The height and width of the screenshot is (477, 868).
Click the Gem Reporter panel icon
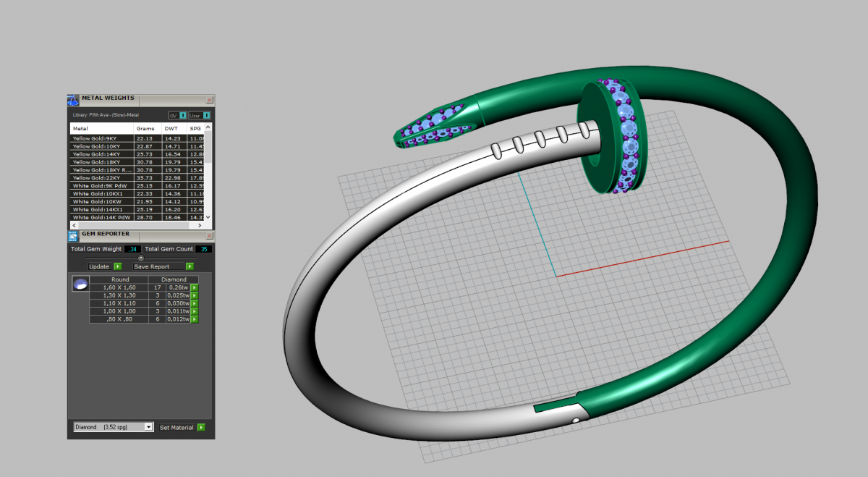coord(72,235)
